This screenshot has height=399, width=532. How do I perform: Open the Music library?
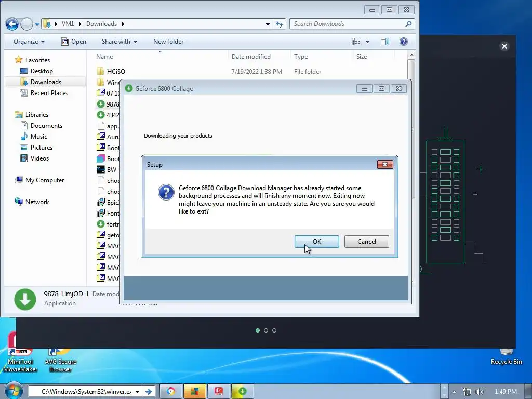click(38, 137)
